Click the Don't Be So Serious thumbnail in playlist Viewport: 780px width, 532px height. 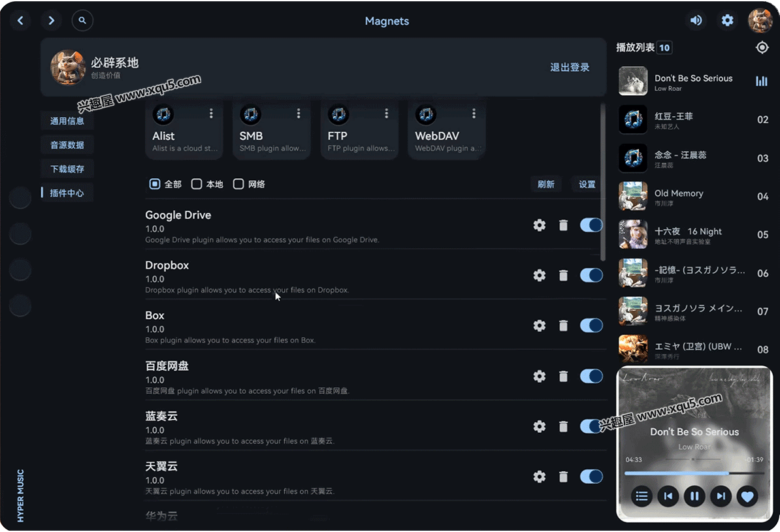633,81
